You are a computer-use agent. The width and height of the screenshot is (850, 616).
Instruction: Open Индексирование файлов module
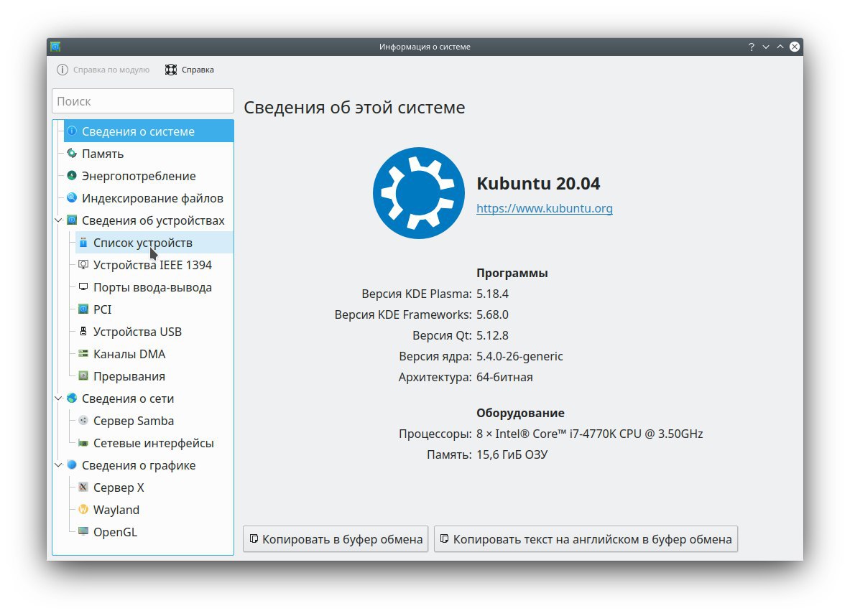pos(149,197)
